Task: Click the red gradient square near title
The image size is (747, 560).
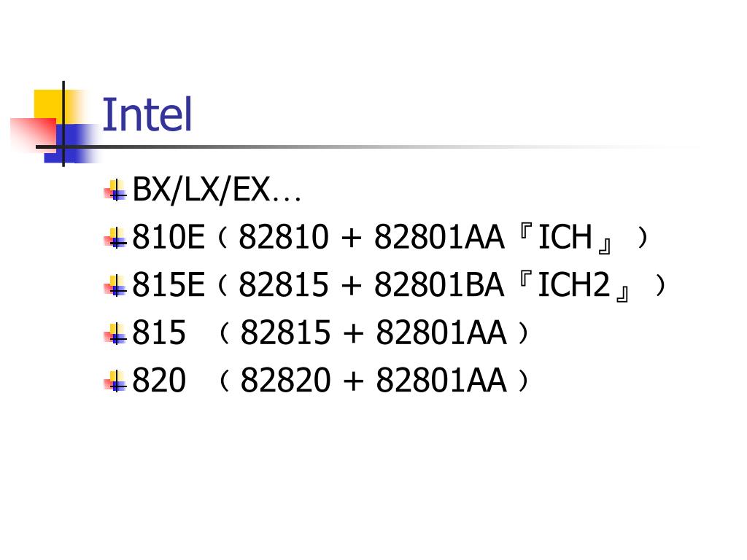Action: [34, 134]
